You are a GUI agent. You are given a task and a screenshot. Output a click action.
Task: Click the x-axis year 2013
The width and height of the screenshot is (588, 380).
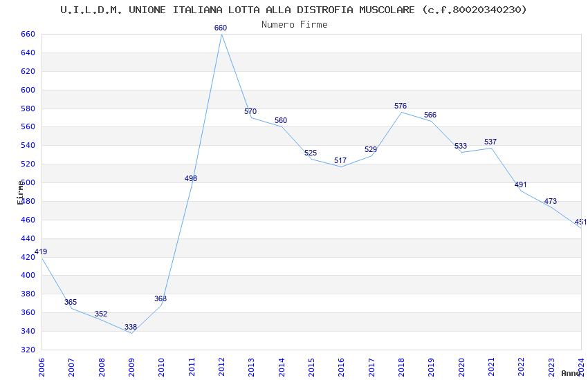[x=252, y=368]
